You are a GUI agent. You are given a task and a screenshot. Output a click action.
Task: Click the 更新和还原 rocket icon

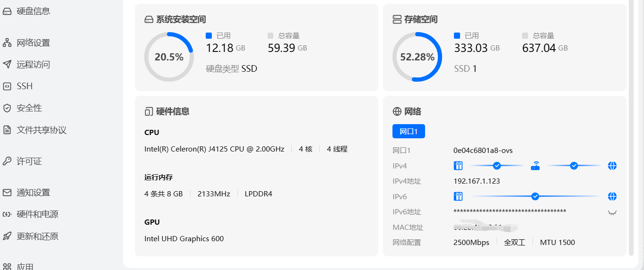point(7,236)
